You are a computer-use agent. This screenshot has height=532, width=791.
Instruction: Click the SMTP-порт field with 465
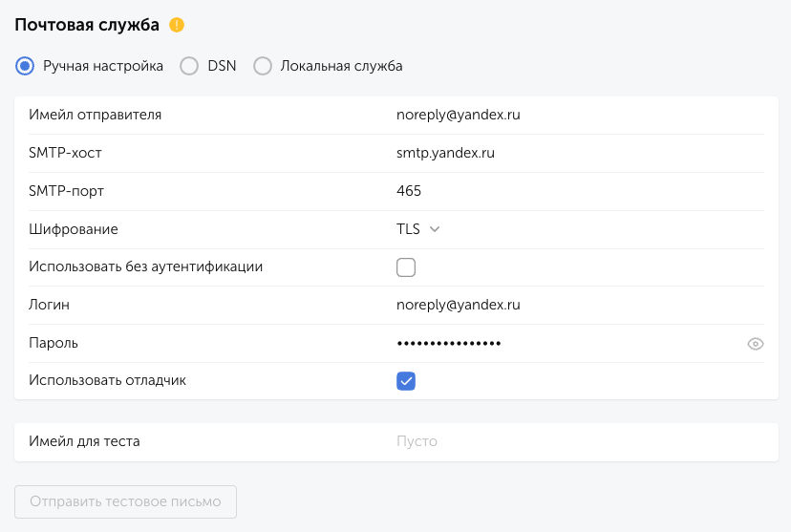[580, 191]
